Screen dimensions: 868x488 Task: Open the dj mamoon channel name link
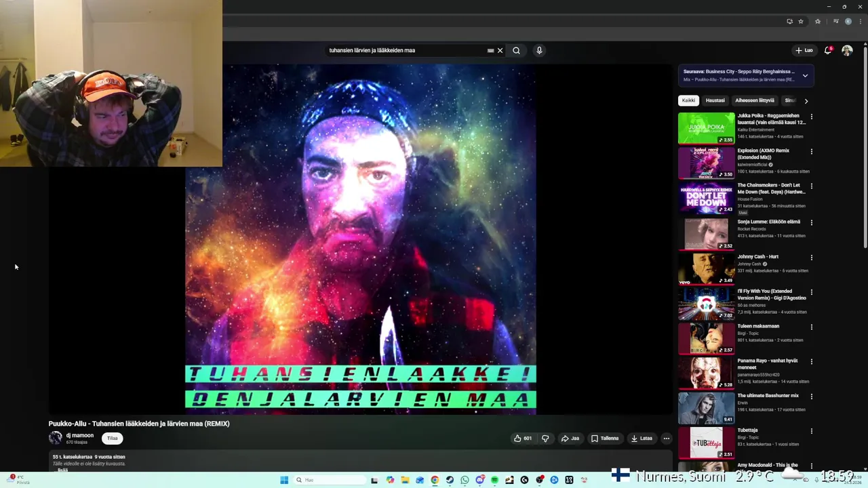pos(80,435)
